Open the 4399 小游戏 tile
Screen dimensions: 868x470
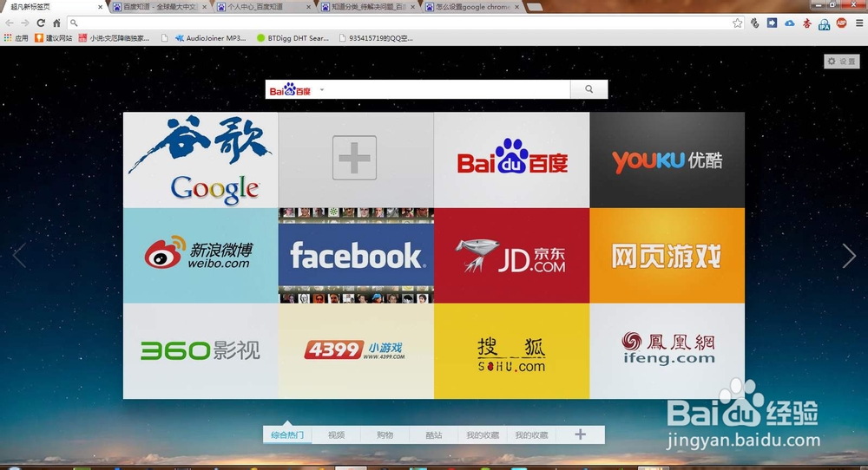[x=356, y=350]
